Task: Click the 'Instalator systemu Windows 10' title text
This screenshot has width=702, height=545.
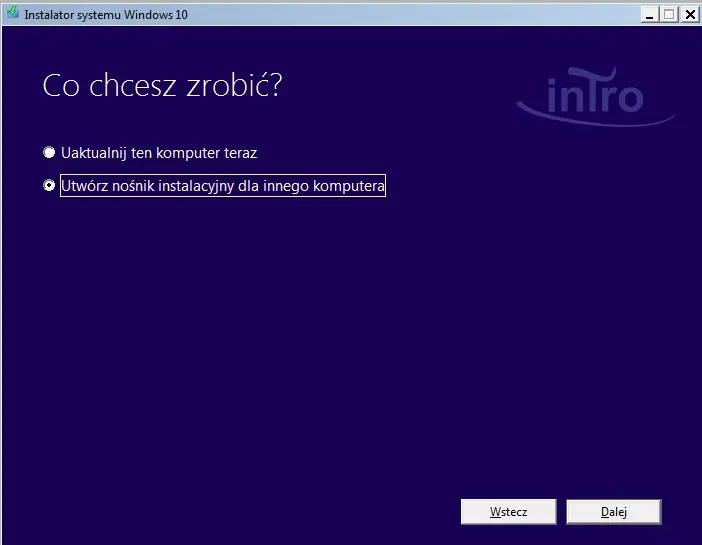Action: click(106, 15)
